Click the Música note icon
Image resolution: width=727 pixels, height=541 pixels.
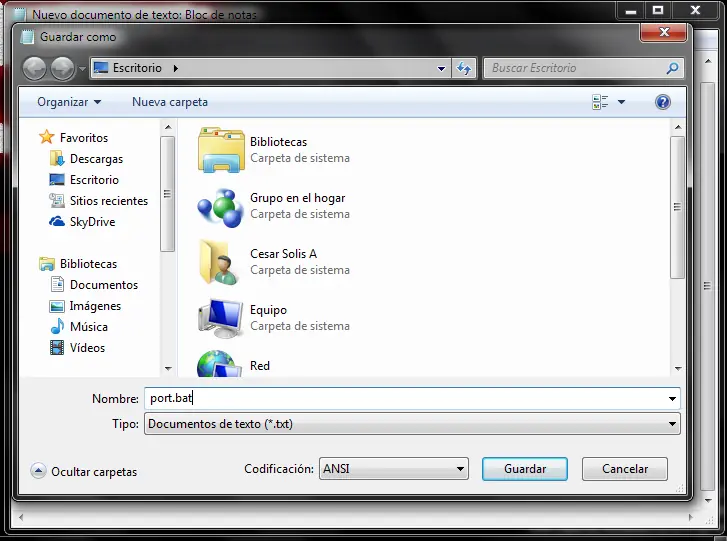tap(57, 326)
